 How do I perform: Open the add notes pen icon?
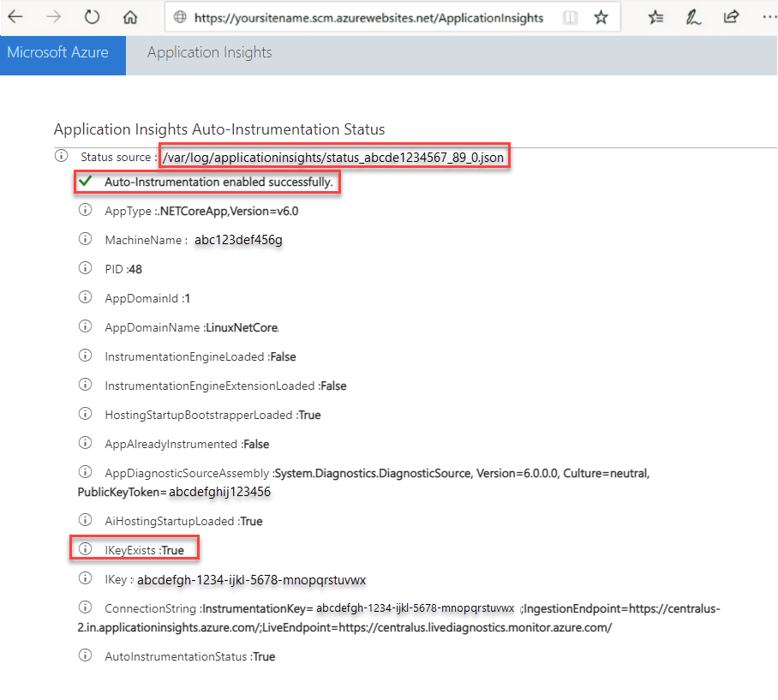tap(693, 17)
